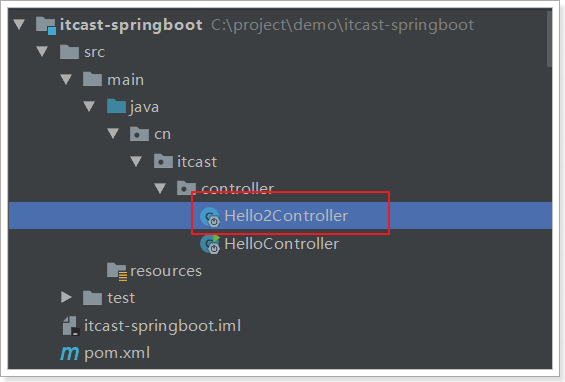Click the resources folder icon
The image size is (565, 382).
coord(117,271)
